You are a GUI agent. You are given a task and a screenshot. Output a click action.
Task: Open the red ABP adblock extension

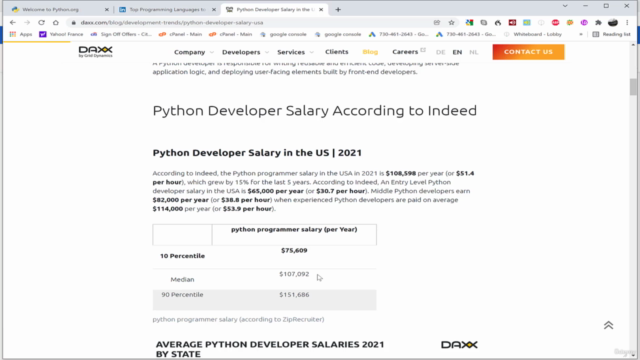[556, 22]
